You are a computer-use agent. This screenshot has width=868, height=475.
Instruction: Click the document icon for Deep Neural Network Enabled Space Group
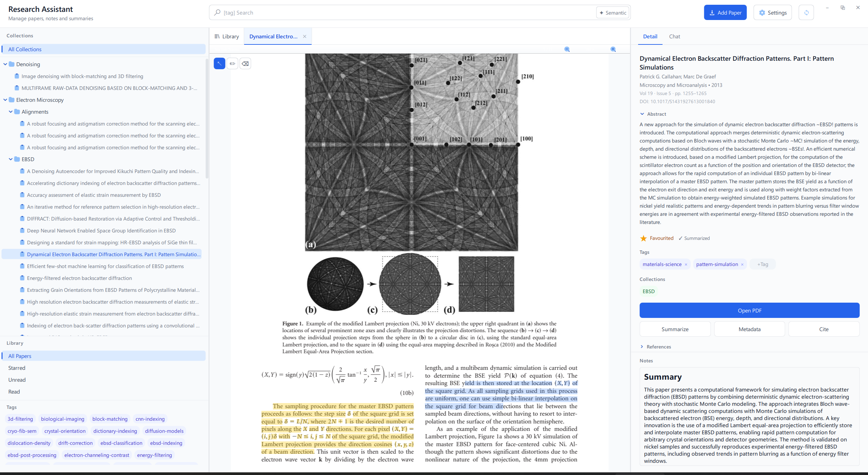(x=22, y=230)
